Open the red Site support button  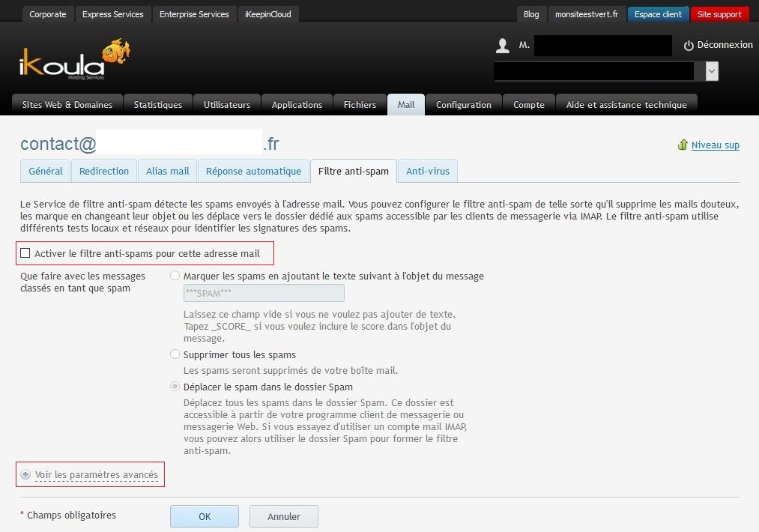click(719, 14)
